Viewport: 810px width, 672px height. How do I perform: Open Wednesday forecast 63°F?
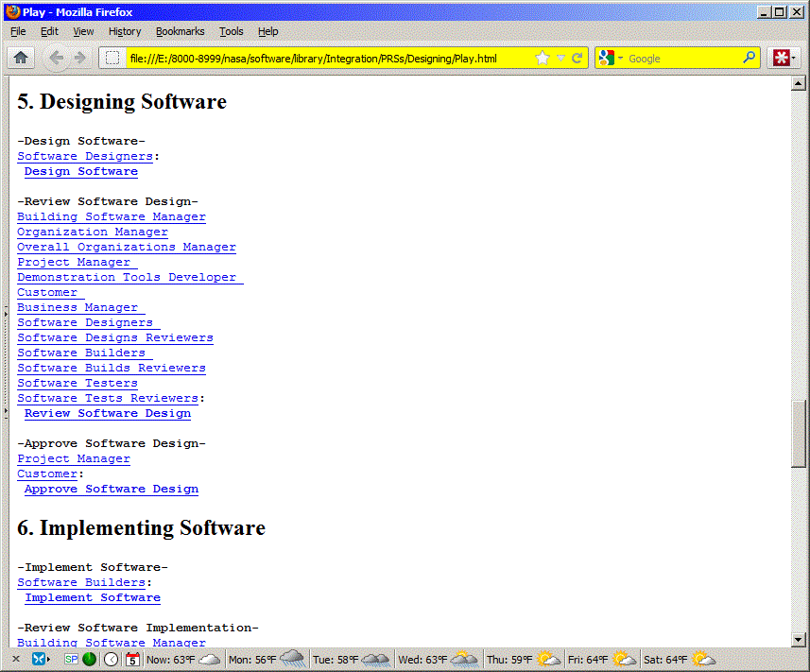438,660
